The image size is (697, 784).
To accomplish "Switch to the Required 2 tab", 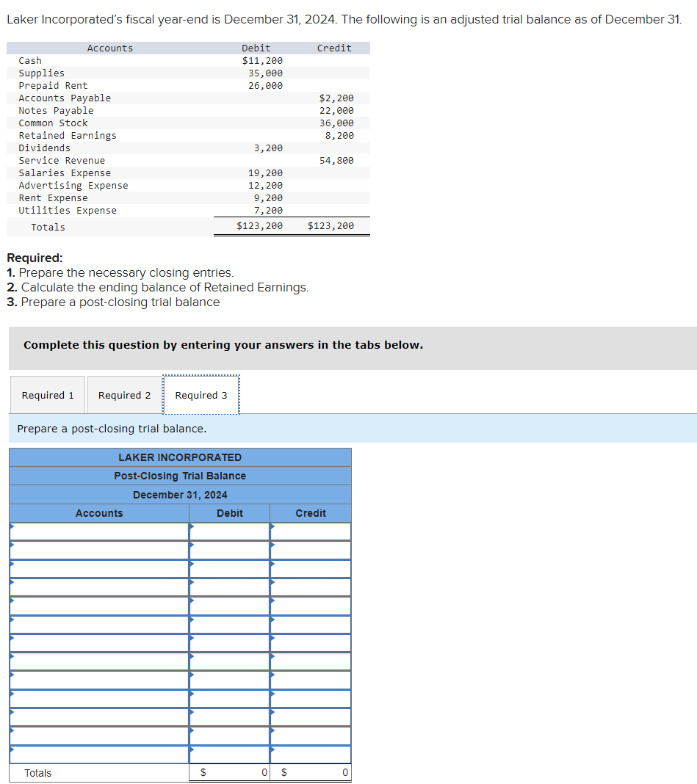I will (123, 395).
